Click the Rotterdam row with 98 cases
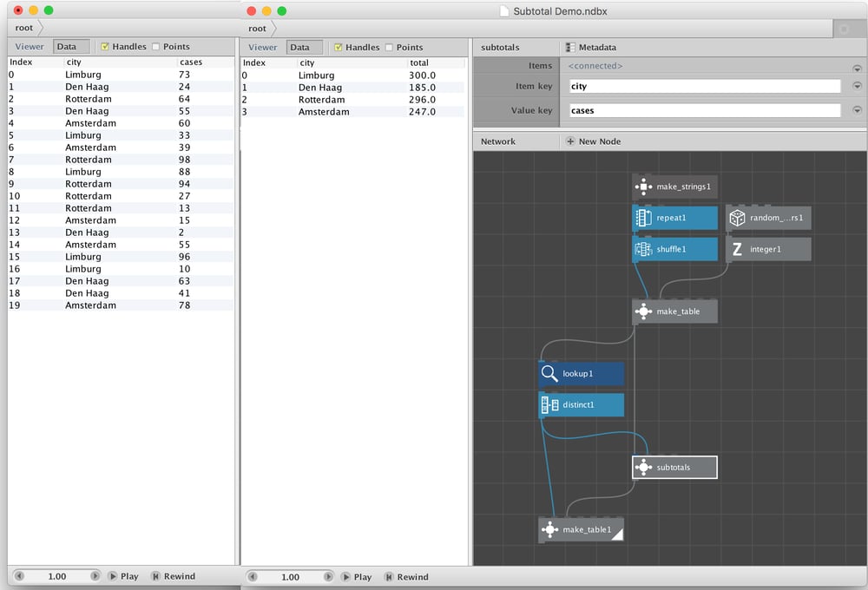The image size is (868, 590). (121, 160)
